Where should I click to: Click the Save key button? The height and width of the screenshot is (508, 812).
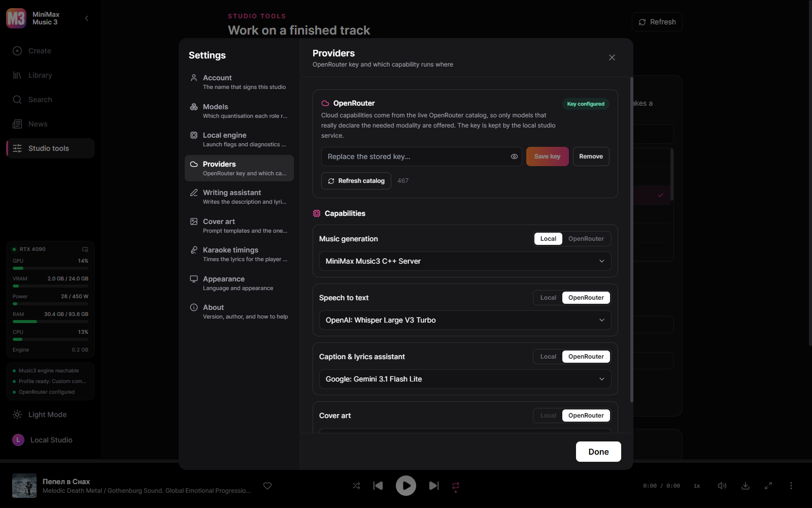coord(547,156)
